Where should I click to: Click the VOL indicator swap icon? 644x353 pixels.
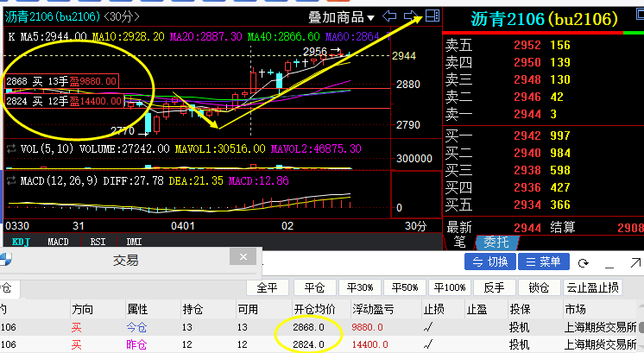click(x=11, y=148)
